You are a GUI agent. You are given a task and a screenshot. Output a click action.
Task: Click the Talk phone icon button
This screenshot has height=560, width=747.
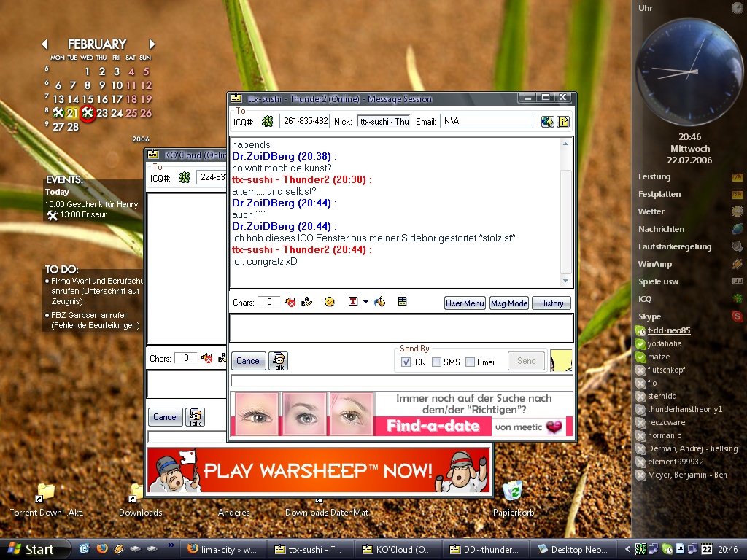coord(278,361)
